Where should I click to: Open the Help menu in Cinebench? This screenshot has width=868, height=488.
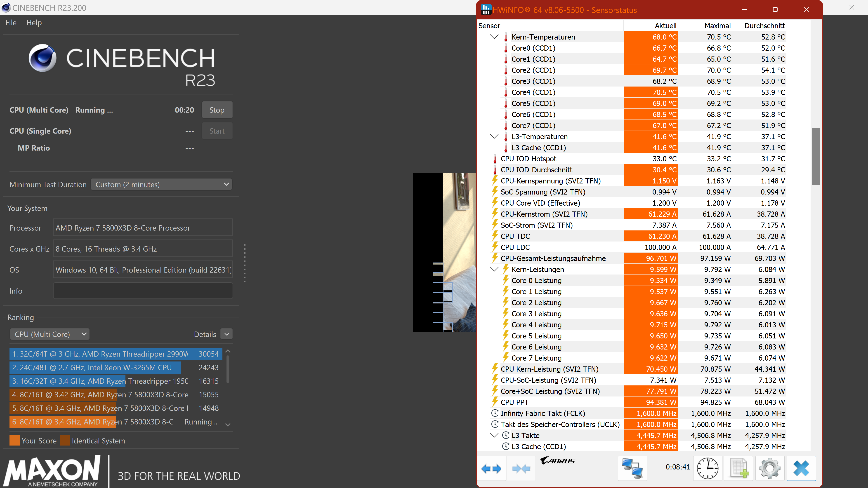(34, 23)
